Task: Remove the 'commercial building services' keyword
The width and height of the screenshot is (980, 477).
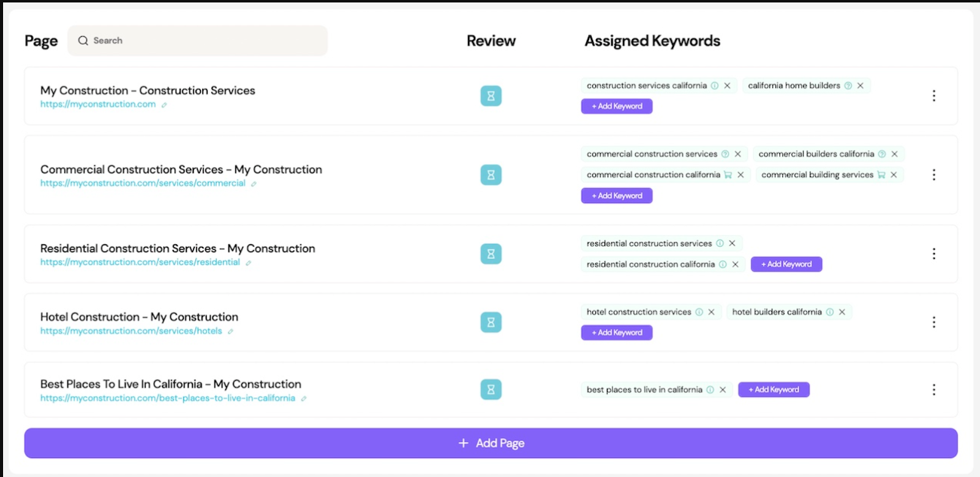Action: (x=894, y=175)
